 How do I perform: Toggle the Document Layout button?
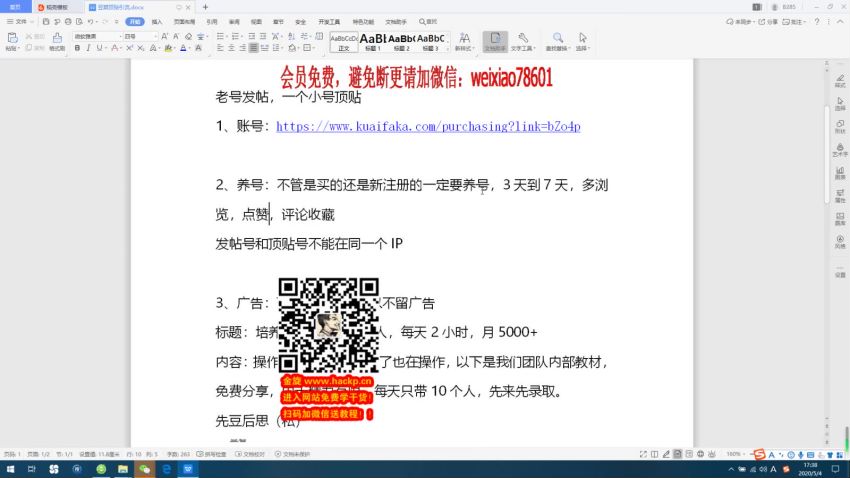tap(494, 41)
